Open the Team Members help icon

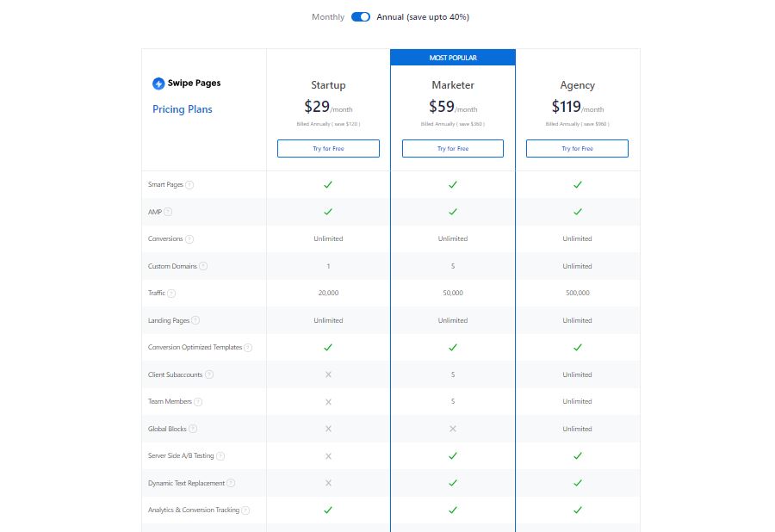(x=198, y=402)
